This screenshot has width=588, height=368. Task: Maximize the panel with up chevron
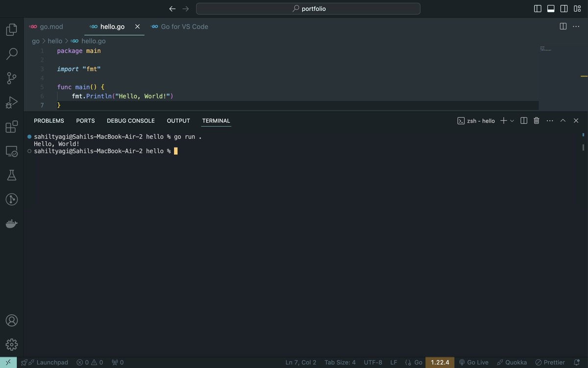[563, 121]
